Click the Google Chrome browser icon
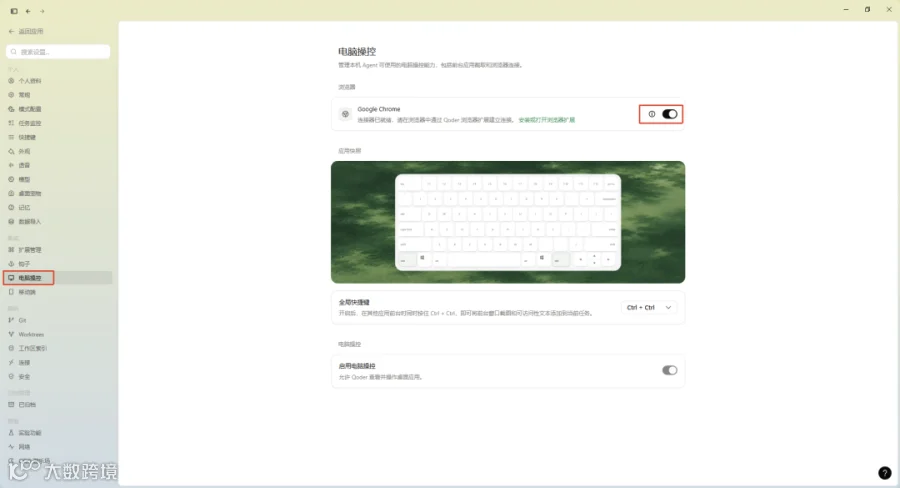 345,114
